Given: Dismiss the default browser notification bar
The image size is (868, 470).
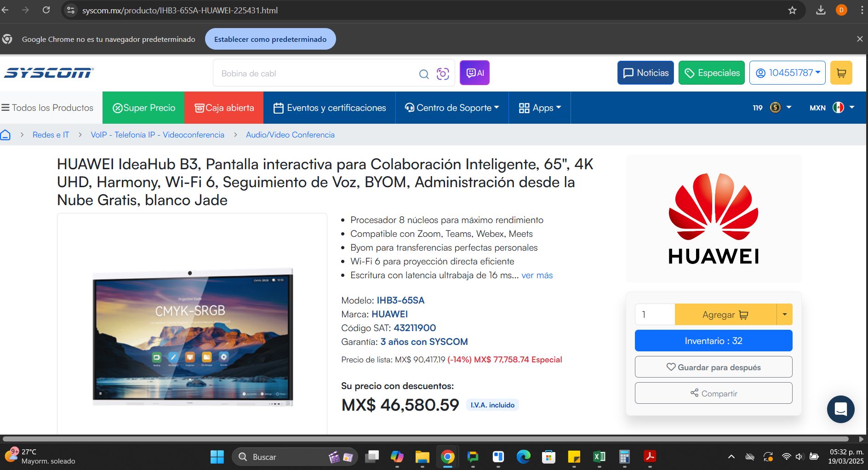Looking at the screenshot, I should [860, 39].
